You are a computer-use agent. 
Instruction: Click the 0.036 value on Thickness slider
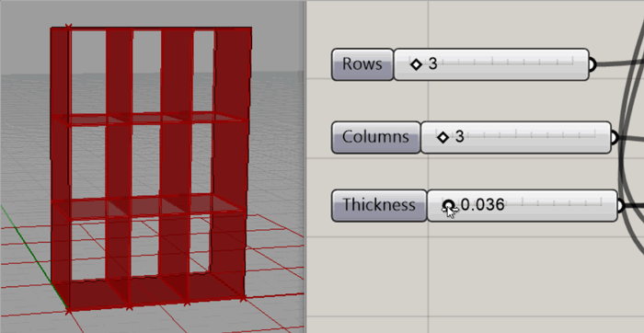[483, 204]
